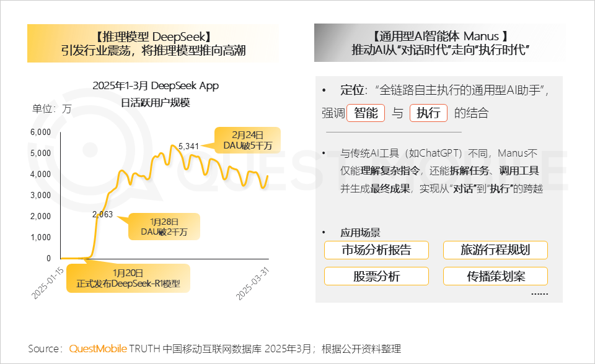Click the '智能' red outlined tag
This screenshot has width=595, height=364.
(x=366, y=113)
